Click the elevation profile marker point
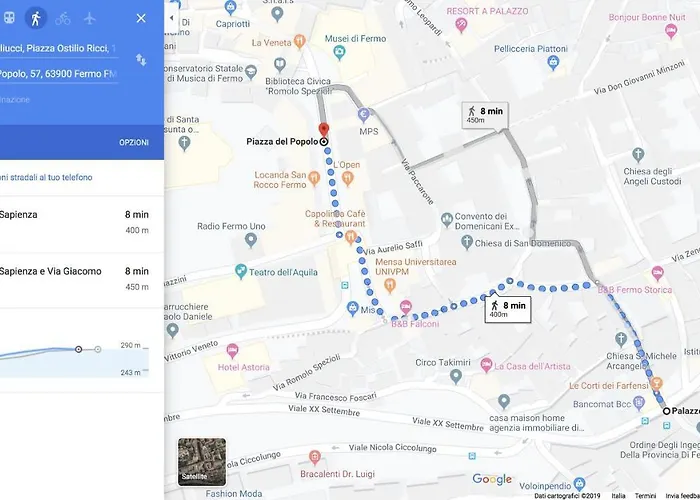 [x=79, y=349]
